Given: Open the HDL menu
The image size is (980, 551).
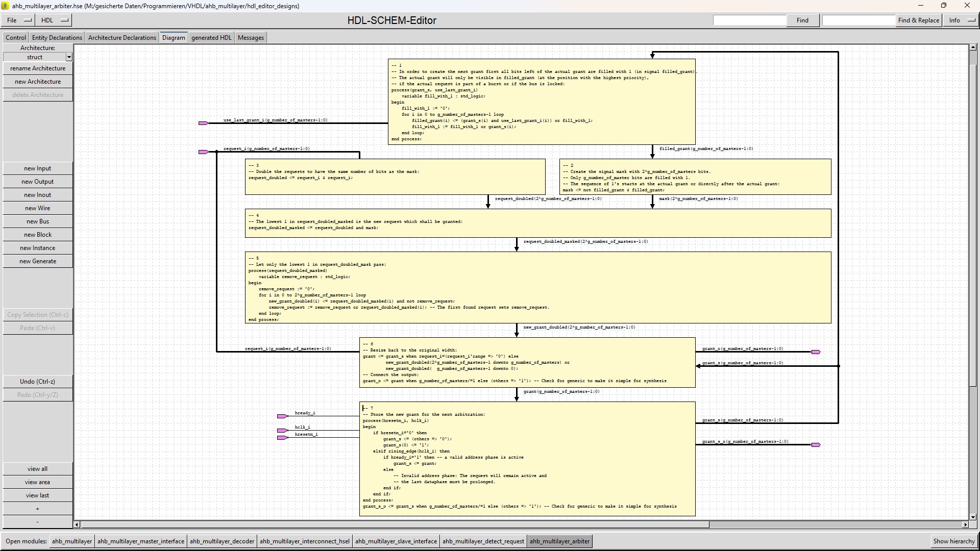Looking at the screenshot, I should [54, 20].
